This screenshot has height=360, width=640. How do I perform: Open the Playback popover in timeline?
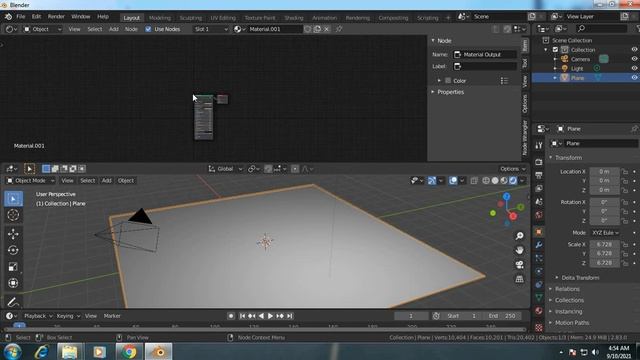coord(38,316)
